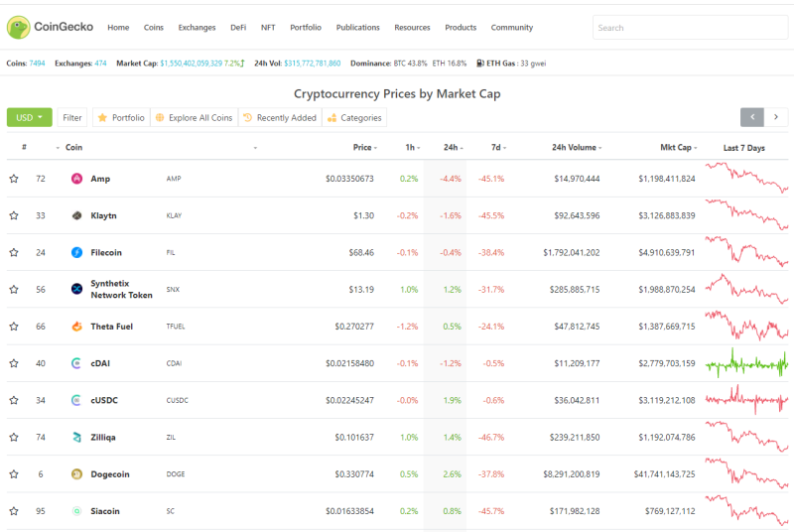The image size is (794, 532).
Task: Click the Categories button
Action: pyautogui.click(x=354, y=117)
